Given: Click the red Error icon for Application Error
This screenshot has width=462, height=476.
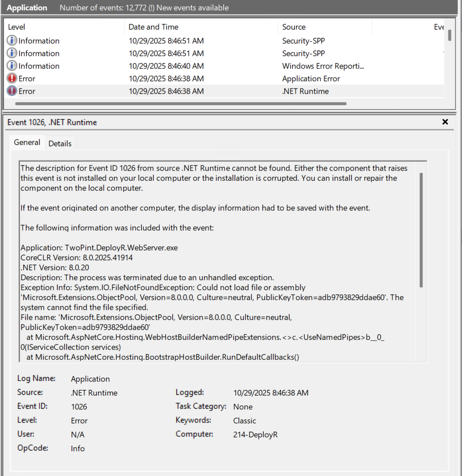Looking at the screenshot, I should pos(12,78).
